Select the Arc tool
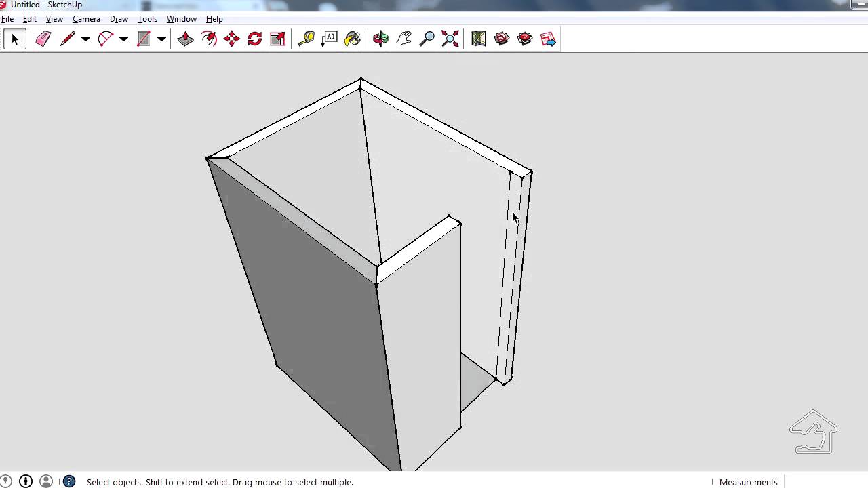Image resolution: width=868 pixels, height=488 pixels. coord(105,39)
